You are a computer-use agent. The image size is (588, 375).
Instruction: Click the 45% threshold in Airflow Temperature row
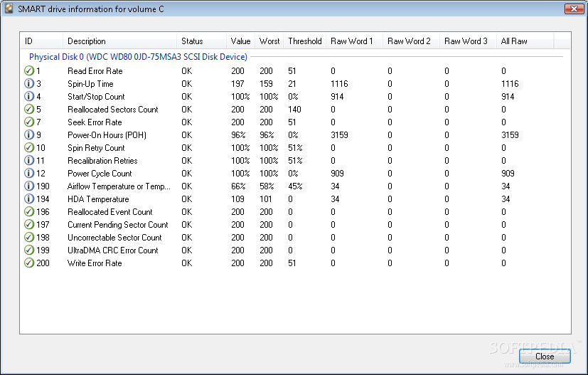pos(295,186)
